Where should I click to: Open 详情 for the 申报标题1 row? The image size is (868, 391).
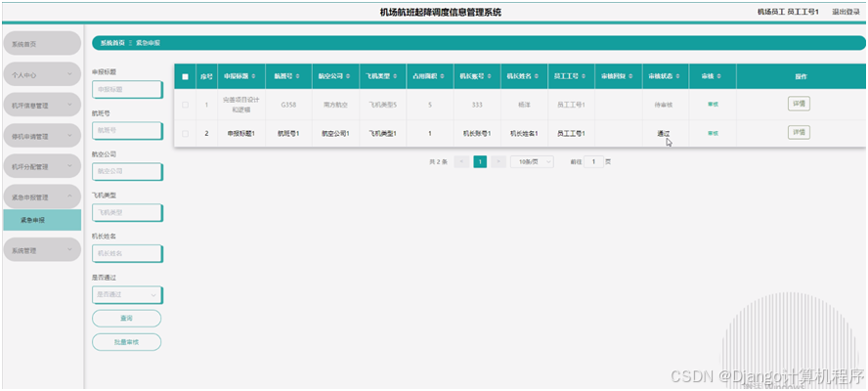(x=799, y=132)
